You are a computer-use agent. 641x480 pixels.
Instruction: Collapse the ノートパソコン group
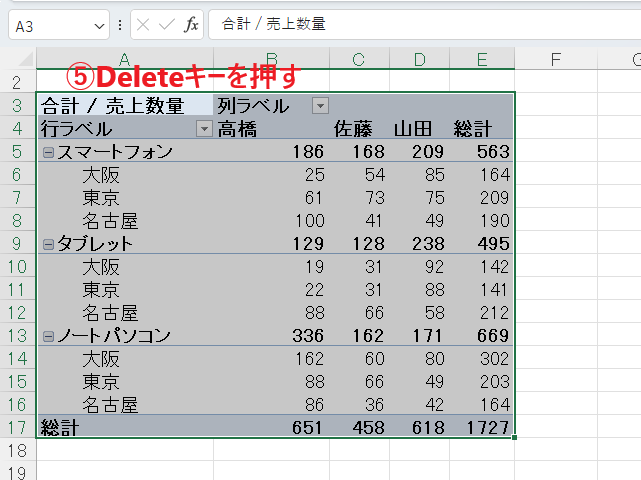(x=48, y=336)
